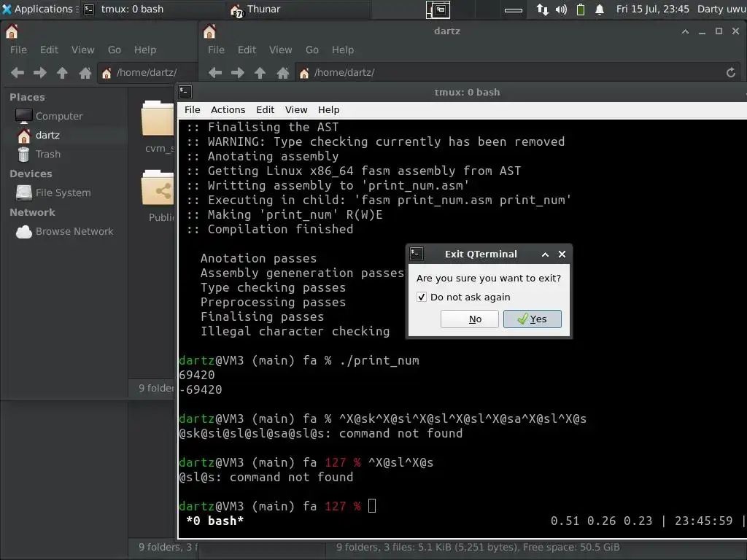The height and width of the screenshot is (560, 747).
Task: Click the left Thunar /home/dartz/ path field
Action: point(147,72)
